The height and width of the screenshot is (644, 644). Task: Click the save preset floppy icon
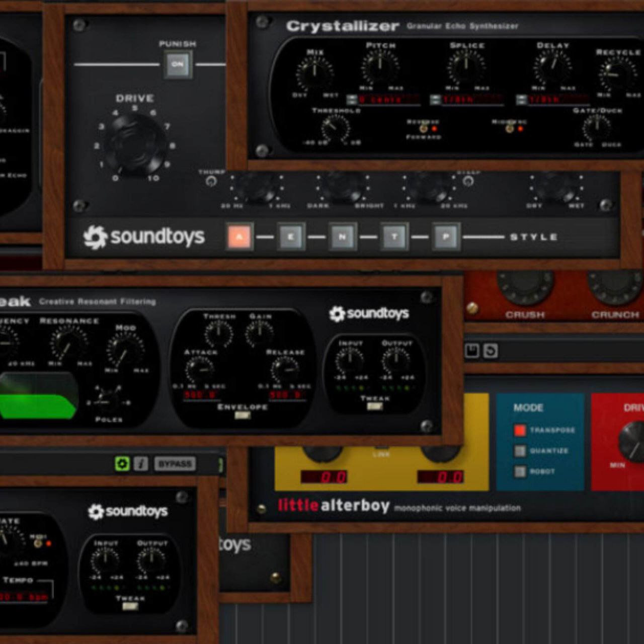(x=472, y=351)
